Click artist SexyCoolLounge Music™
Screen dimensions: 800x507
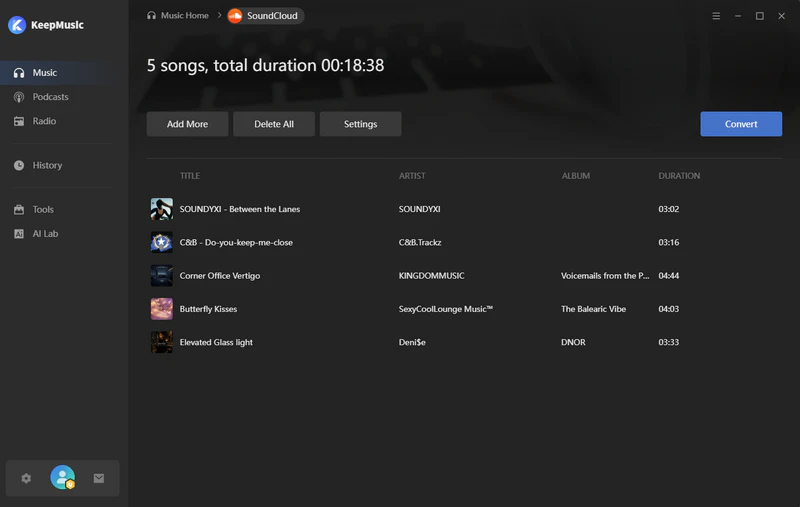click(446, 309)
